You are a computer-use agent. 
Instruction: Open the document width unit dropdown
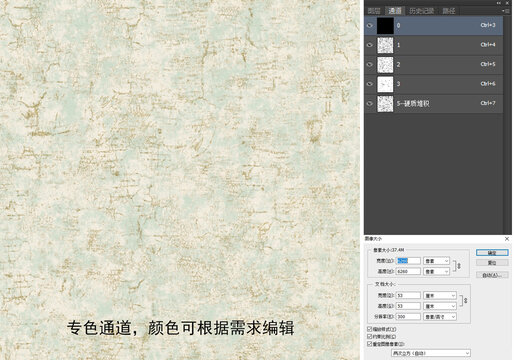click(440, 295)
